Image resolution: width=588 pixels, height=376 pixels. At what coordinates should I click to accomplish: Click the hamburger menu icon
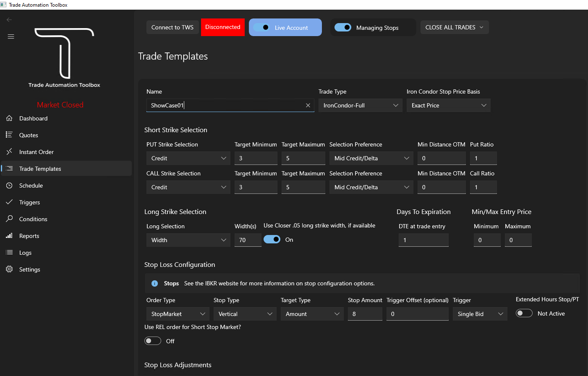click(11, 37)
